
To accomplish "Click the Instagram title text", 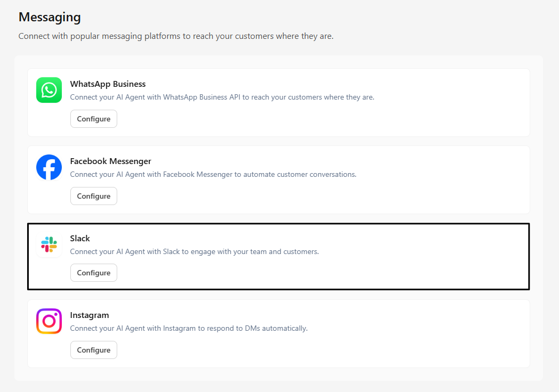I will click(x=90, y=315).
